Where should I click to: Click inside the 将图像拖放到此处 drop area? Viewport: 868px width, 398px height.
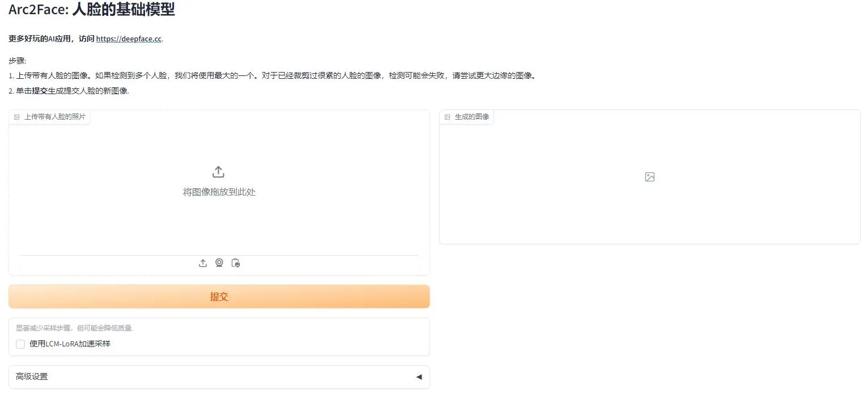(x=218, y=192)
